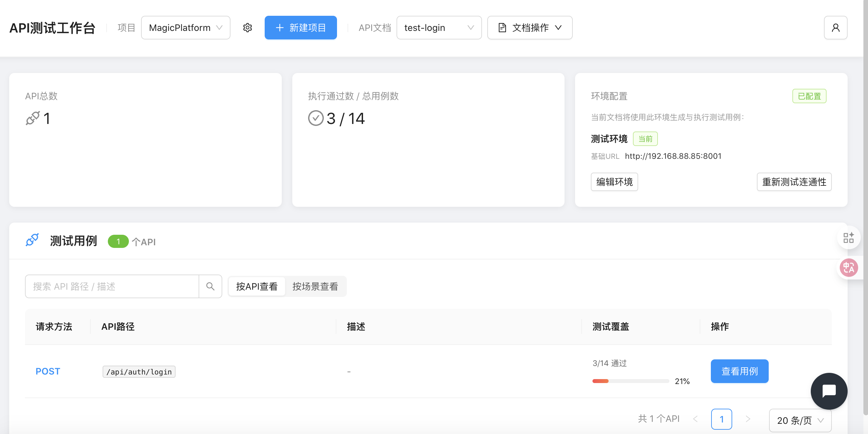Screen dimensions: 868x434
Task: Switch to 按场景查看 view
Action: [x=315, y=286]
